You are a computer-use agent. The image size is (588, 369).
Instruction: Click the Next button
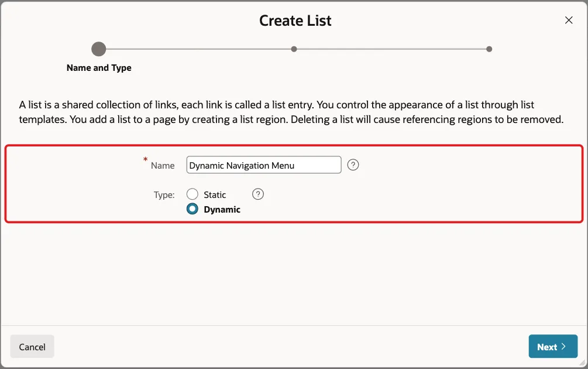click(x=553, y=347)
